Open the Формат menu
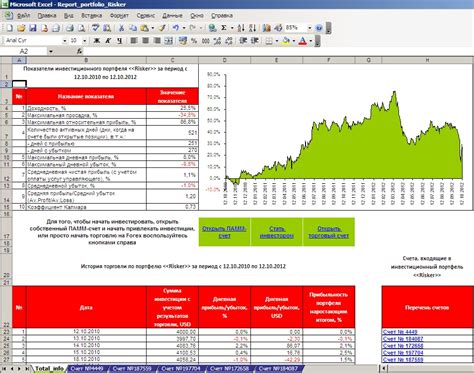 tap(119, 16)
